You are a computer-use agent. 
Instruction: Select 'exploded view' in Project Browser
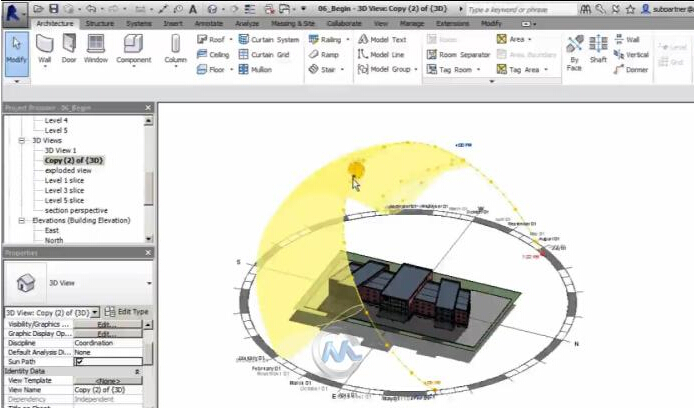pos(69,170)
